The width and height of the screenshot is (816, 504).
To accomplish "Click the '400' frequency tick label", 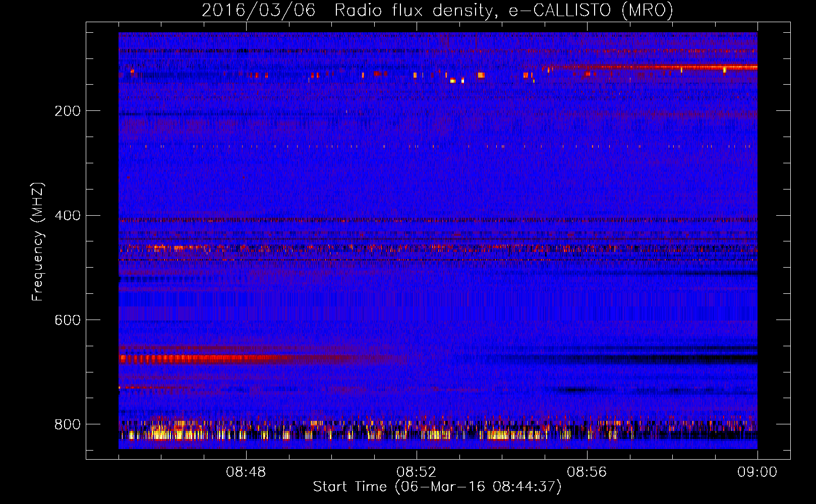I will point(68,216).
